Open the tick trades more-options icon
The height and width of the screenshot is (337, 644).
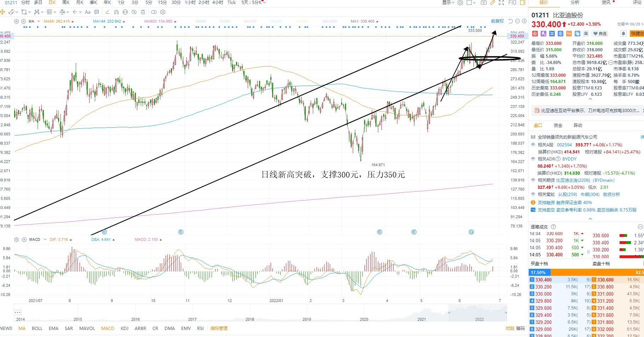[x=640, y=227]
